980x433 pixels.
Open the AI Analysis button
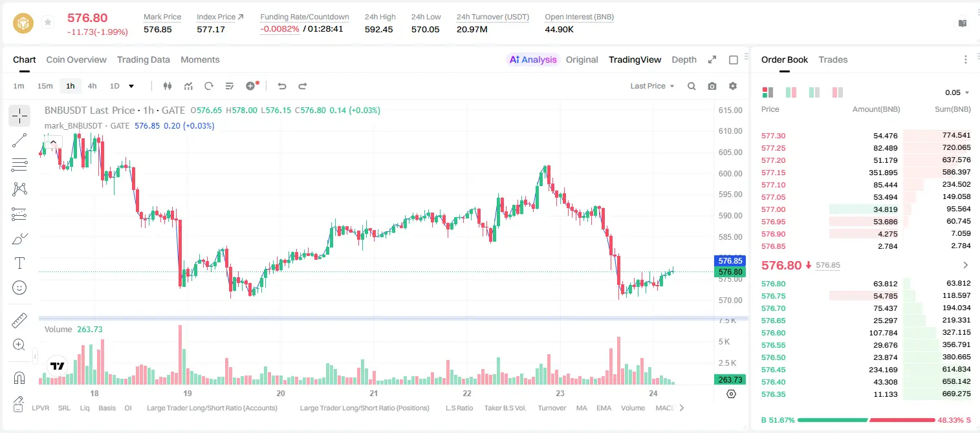tap(532, 59)
